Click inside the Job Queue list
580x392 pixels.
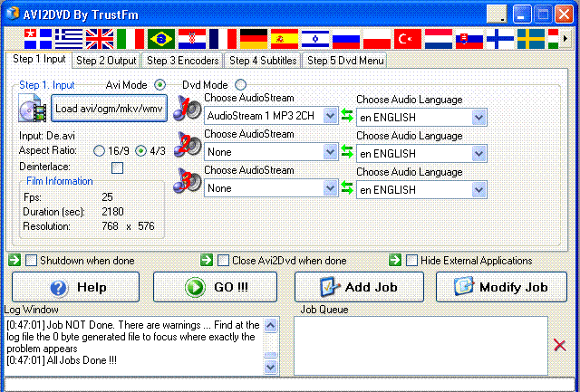420,346
